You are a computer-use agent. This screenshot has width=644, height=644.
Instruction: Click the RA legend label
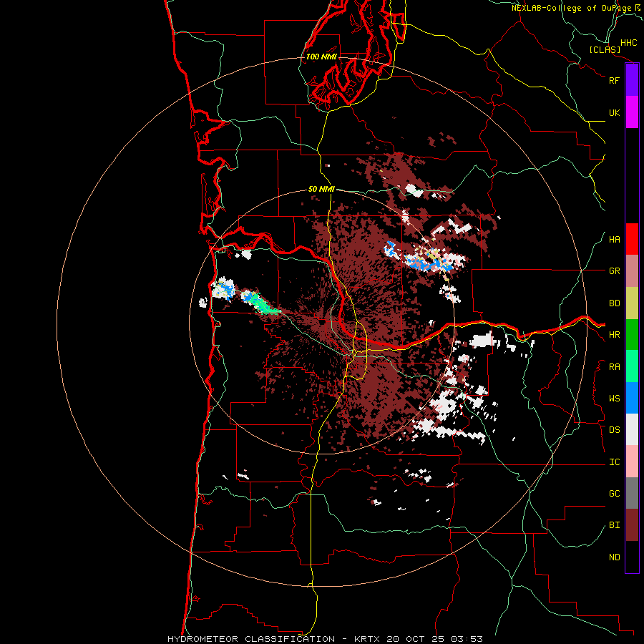pyautogui.click(x=614, y=367)
